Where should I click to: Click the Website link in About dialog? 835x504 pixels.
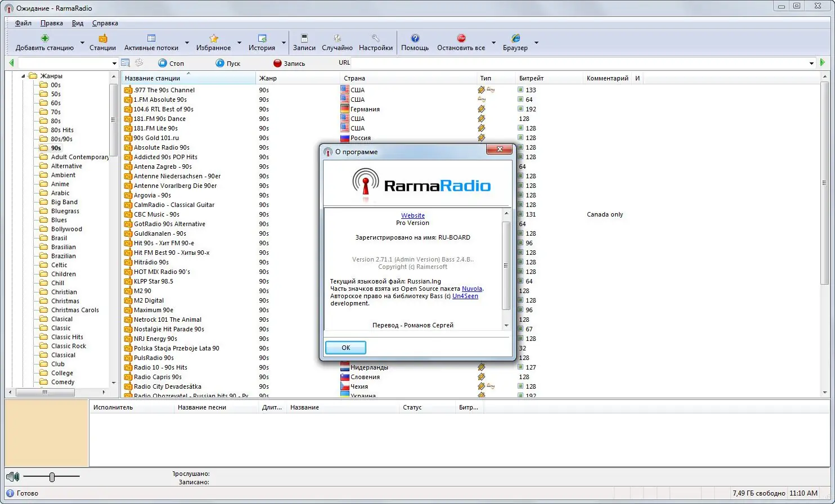click(x=412, y=215)
